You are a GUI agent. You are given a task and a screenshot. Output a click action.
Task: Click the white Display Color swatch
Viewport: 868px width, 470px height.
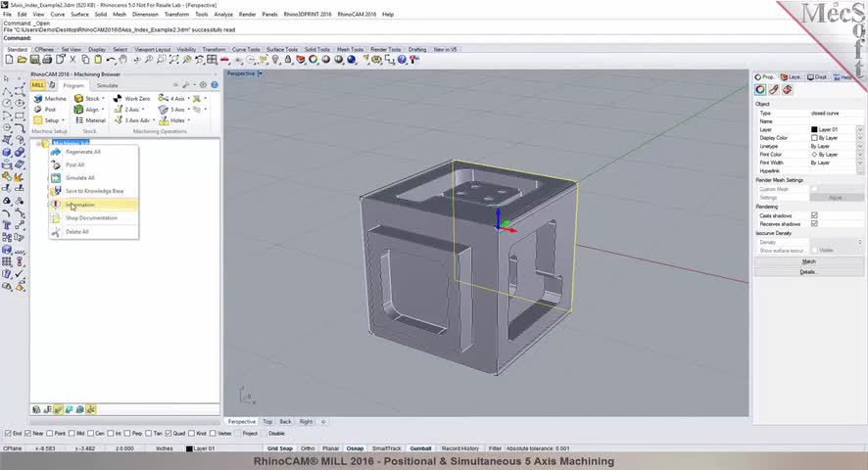pyautogui.click(x=814, y=138)
